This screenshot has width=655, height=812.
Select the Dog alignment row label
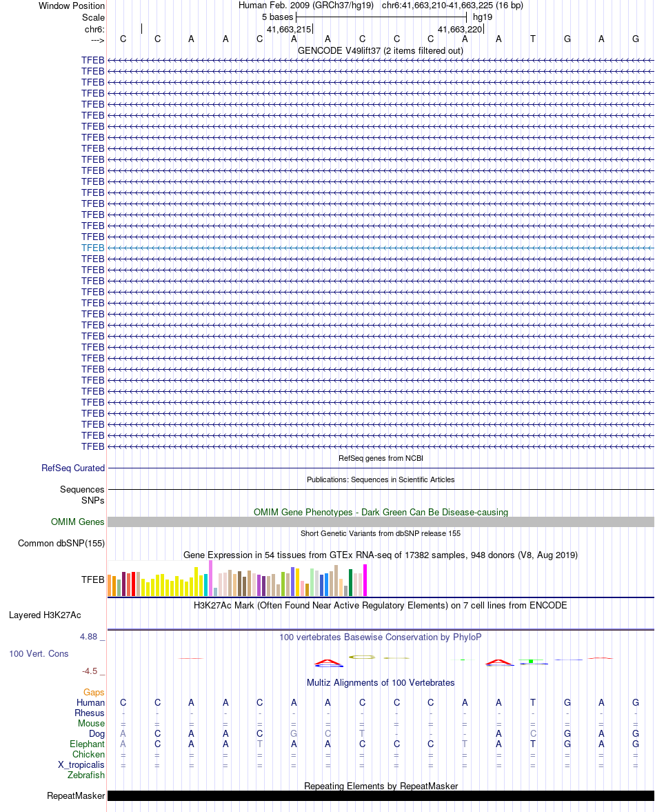tap(97, 734)
